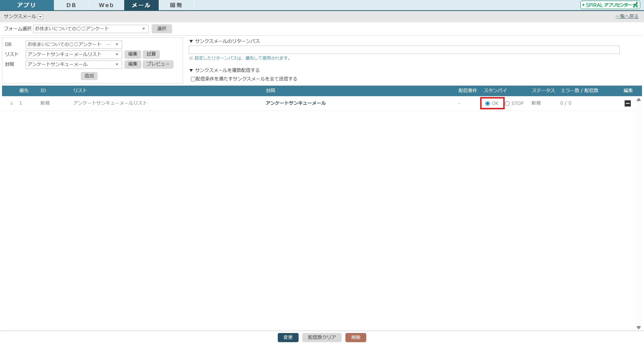Viewport: 644px width, 343px height.
Task: Click the サンクスメール title dropdown arrow icon
Action: pyautogui.click(x=41, y=17)
